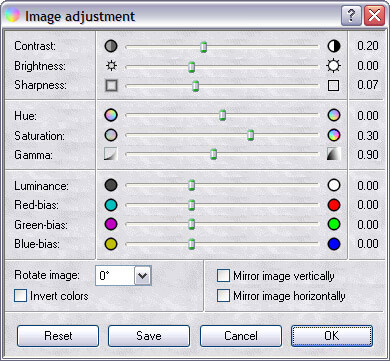
Task: Click the Saturation label
Action: (39, 136)
